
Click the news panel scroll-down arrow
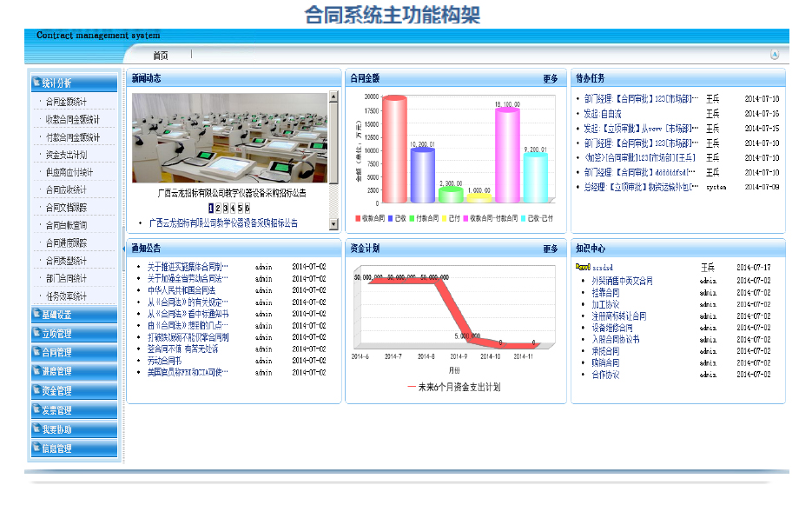point(333,224)
